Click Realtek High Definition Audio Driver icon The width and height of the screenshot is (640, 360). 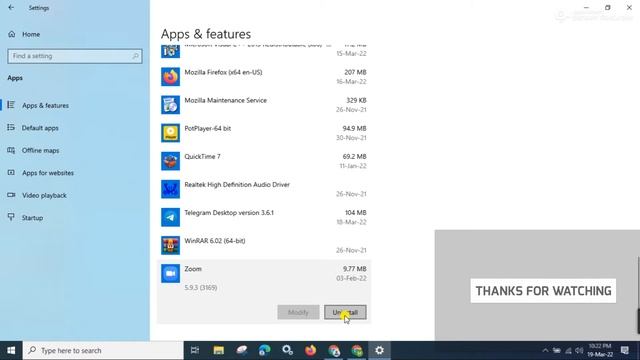coord(170,189)
